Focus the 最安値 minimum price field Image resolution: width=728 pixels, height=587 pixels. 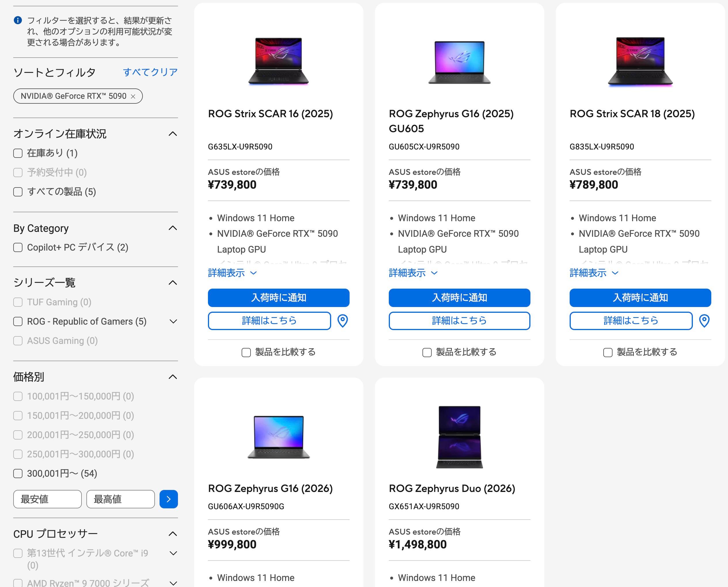[47, 499]
